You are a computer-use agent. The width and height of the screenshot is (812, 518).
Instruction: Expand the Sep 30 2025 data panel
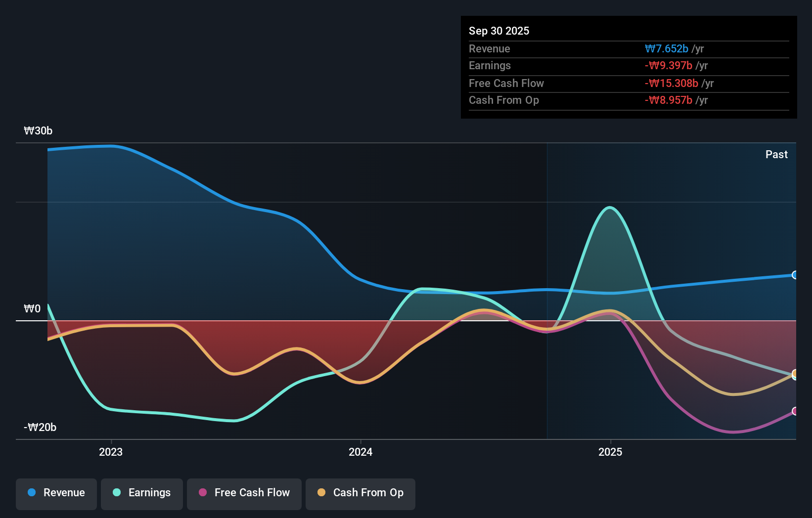click(499, 31)
